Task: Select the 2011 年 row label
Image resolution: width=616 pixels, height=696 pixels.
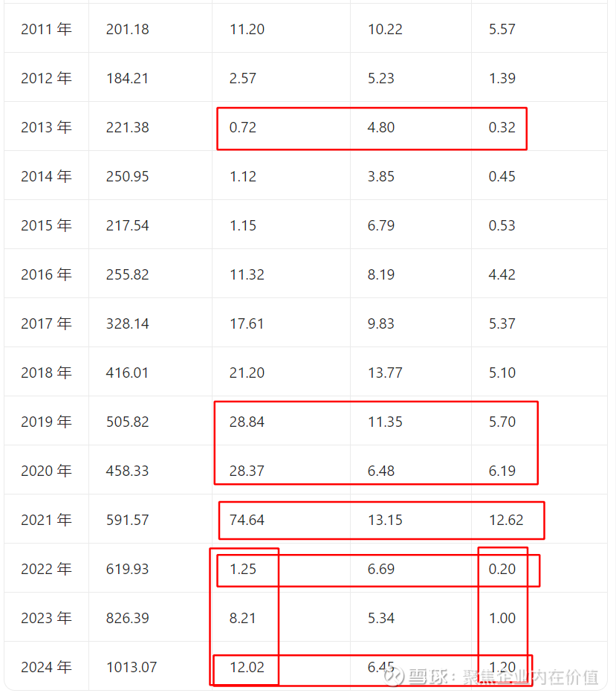Action: [46, 30]
